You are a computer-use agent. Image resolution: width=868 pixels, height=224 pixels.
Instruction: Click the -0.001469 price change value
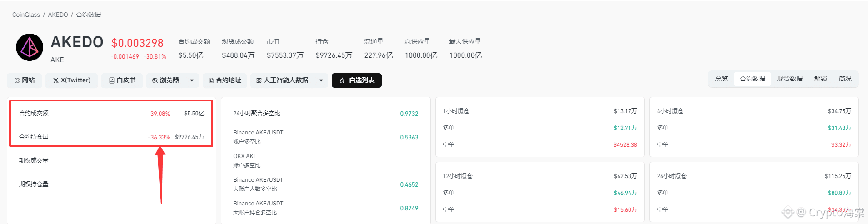125,57
